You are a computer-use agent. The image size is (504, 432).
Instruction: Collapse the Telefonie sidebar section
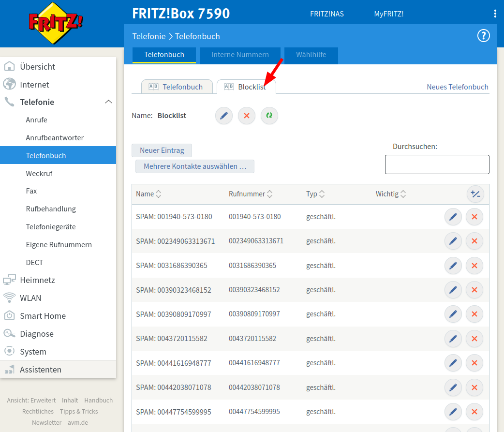pyautogui.click(x=108, y=102)
